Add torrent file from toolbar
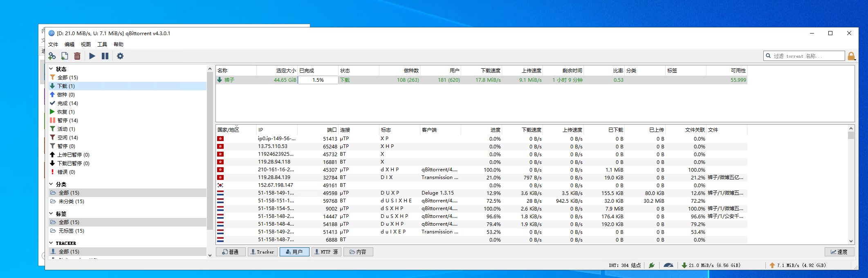The image size is (868, 278). coord(65,56)
